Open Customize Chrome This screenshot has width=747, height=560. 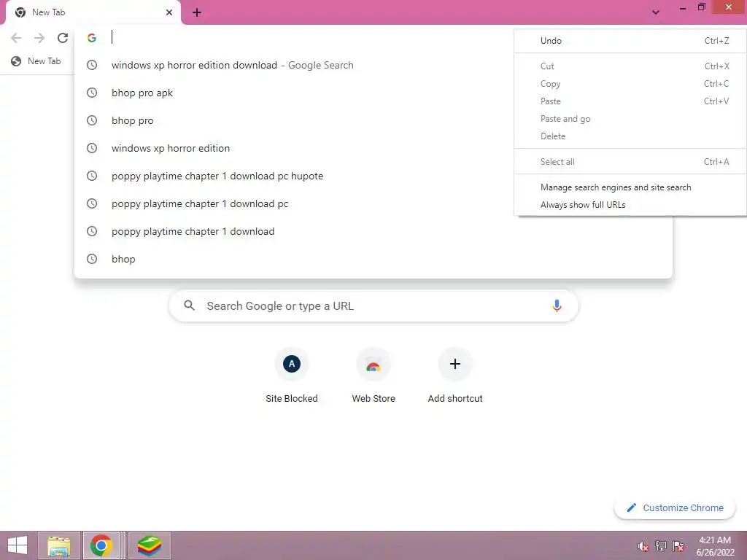tap(675, 507)
